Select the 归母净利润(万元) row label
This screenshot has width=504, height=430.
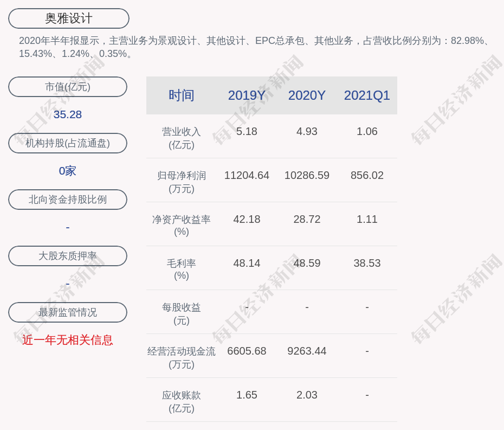(x=182, y=182)
